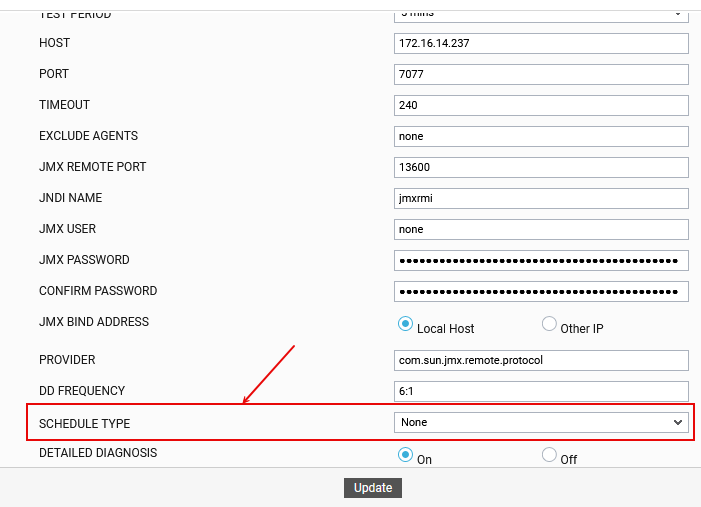Select the TIMEOUT input box

tap(541, 105)
